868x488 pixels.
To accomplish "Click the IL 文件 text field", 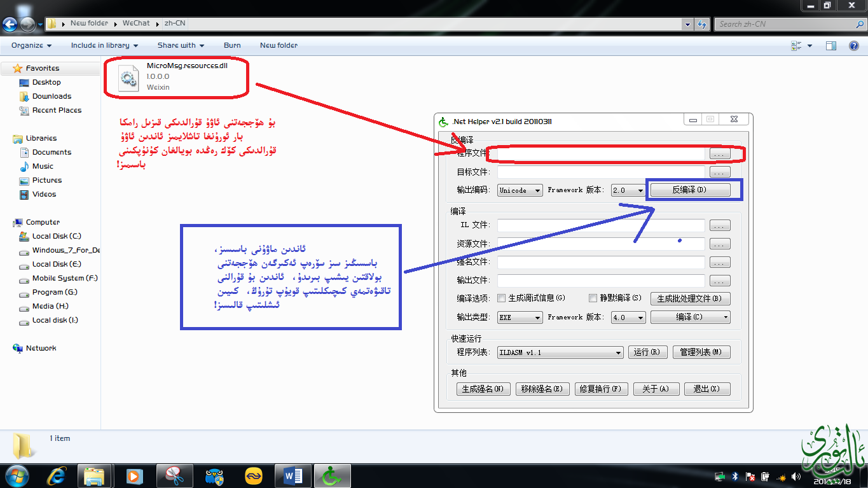I will (601, 225).
